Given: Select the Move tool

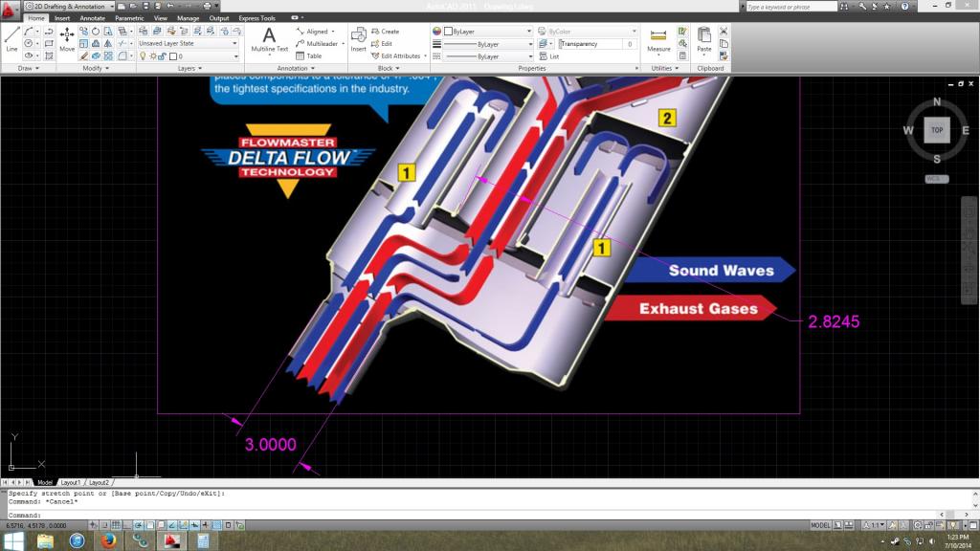Looking at the screenshot, I should 67,39.
